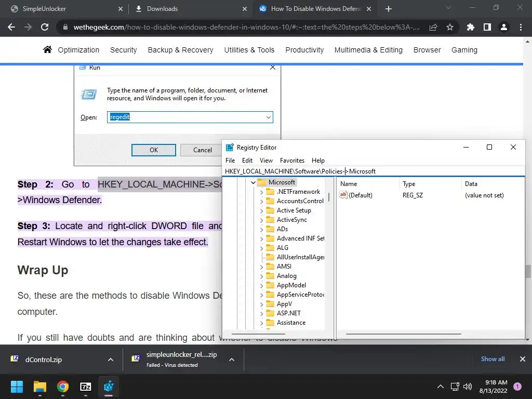Screen dimensions: 532x399
Task: Select the ASP.NET registry key
Action: click(289, 313)
